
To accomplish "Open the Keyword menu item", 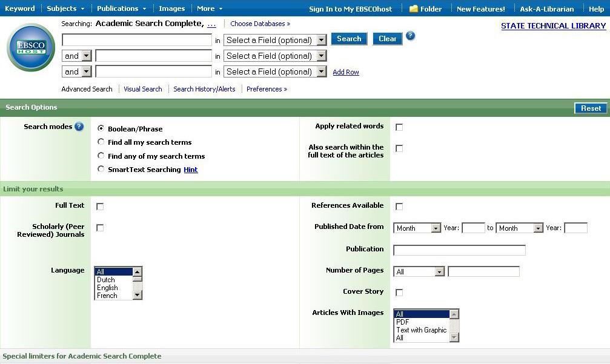I will 20,8.
